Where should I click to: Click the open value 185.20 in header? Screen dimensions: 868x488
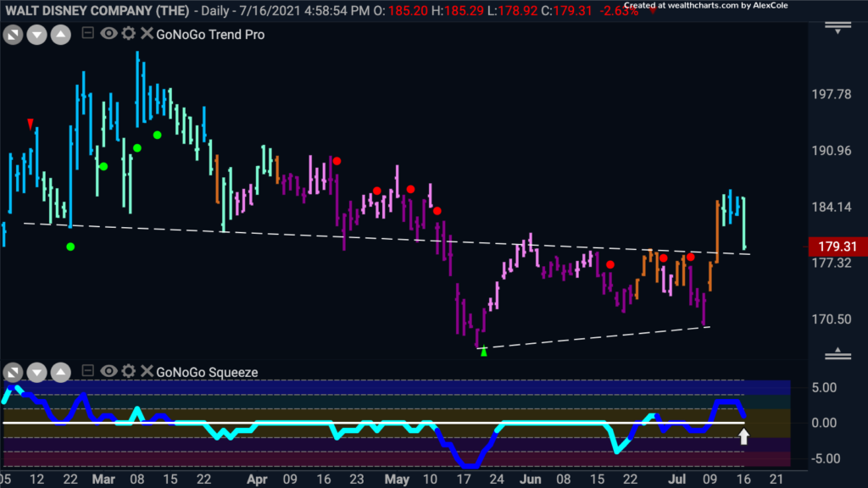coord(408,11)
